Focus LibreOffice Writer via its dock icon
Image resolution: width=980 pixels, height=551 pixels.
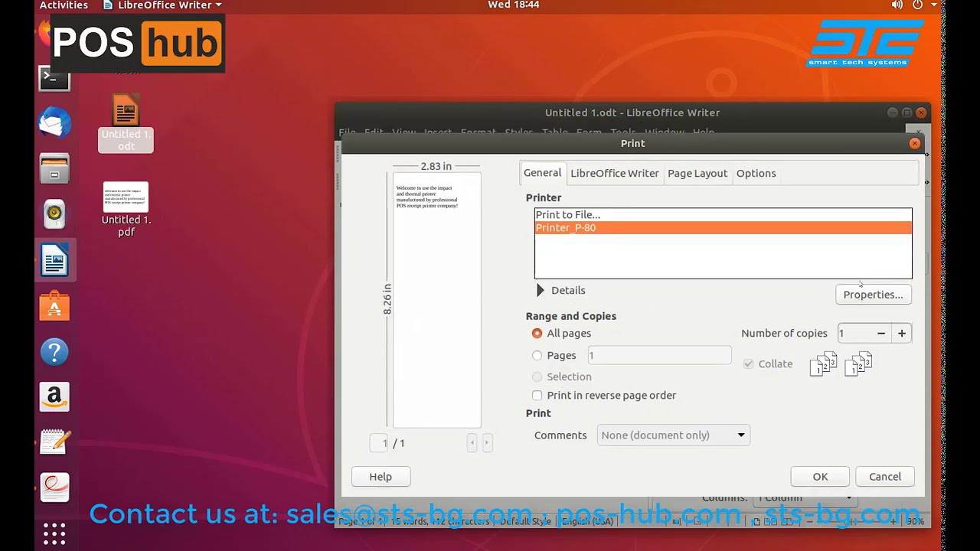pyautogui.click(x=54, y=260)
